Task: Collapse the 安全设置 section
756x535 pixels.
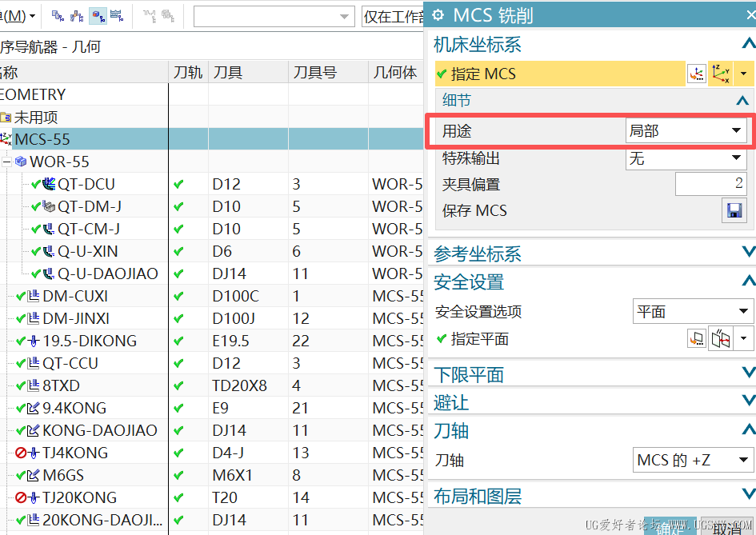Action: click(x=748, y=281)
